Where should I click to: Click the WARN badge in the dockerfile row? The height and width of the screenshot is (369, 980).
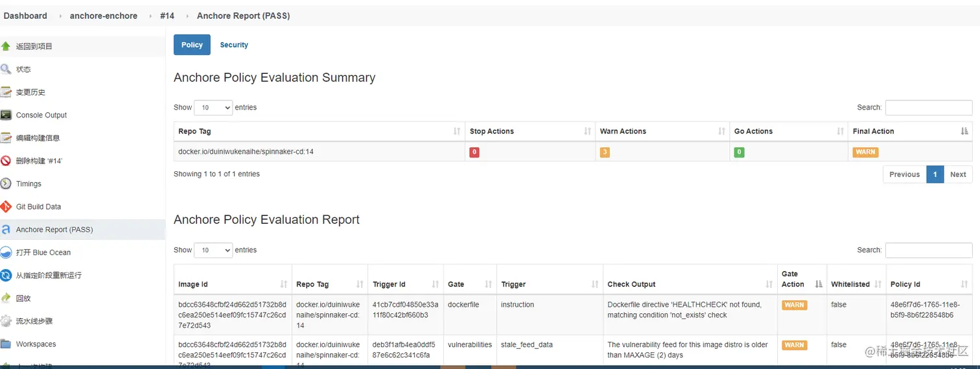point(794,305)
